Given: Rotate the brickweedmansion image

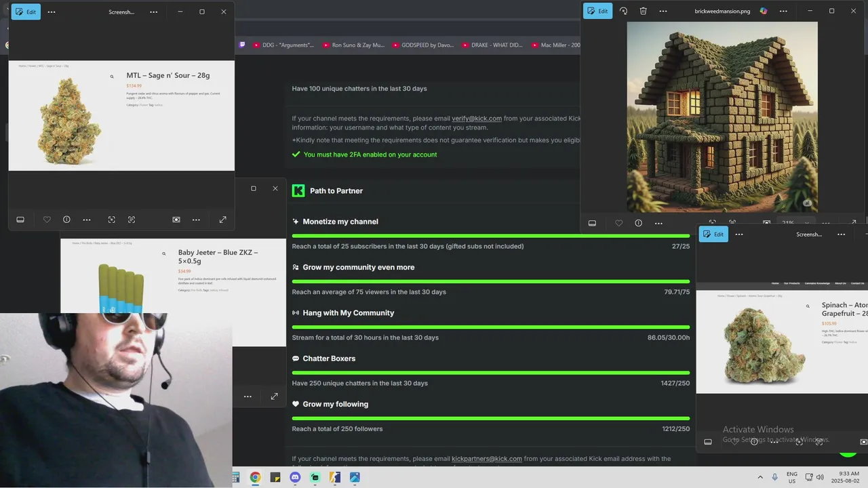Looking at the screenshot, I should point(624,11).
